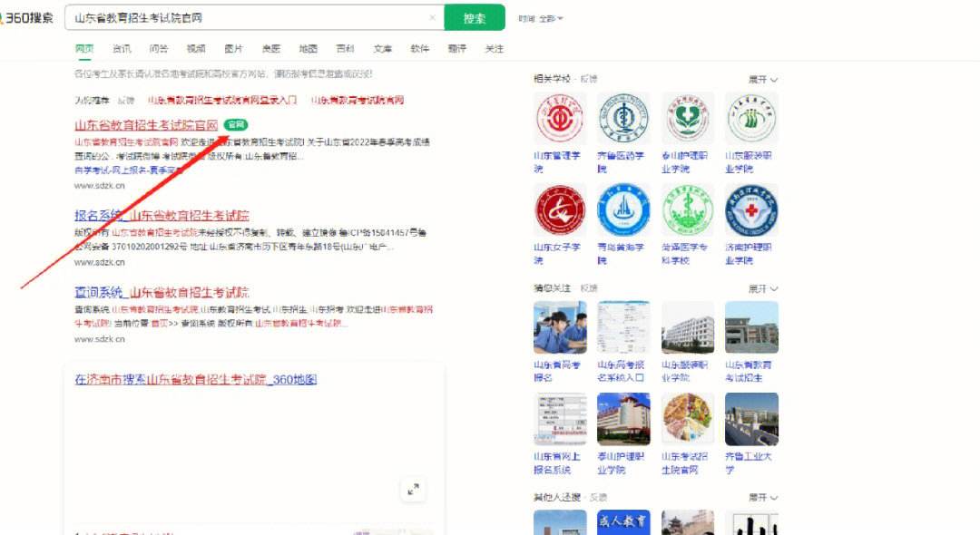Open 青岛黄海学院 school logo

click(623, 210)
